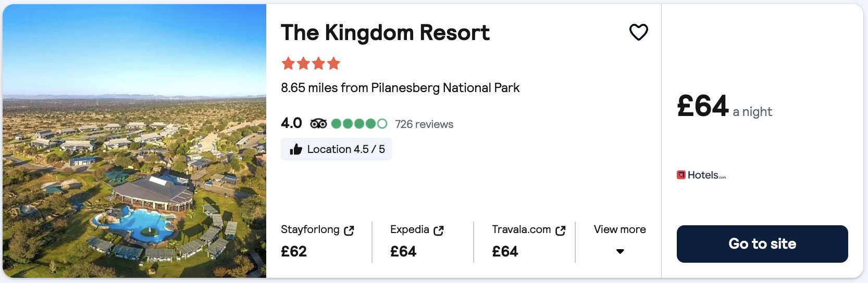Click the four-star hotel rating
Viewport: 868px width, 283px height.
[x=311, y=63]
